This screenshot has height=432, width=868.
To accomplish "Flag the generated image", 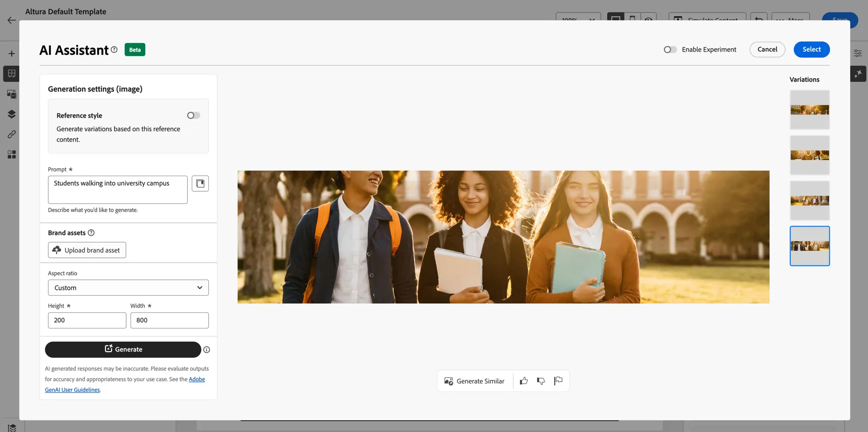I will coord(558,381).
